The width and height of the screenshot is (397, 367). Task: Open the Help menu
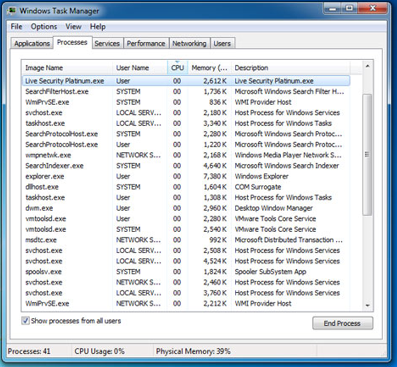[98, 27]
